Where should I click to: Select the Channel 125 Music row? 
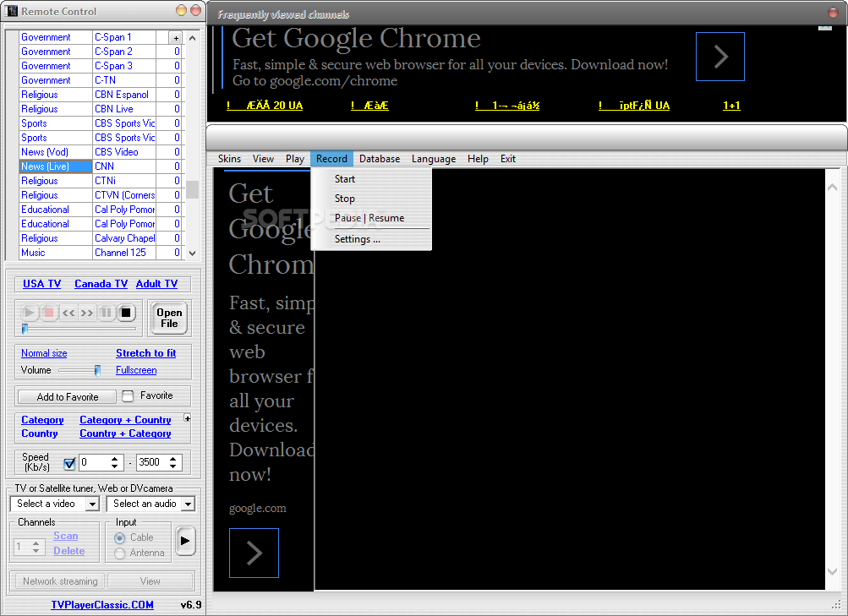(100, 253)
